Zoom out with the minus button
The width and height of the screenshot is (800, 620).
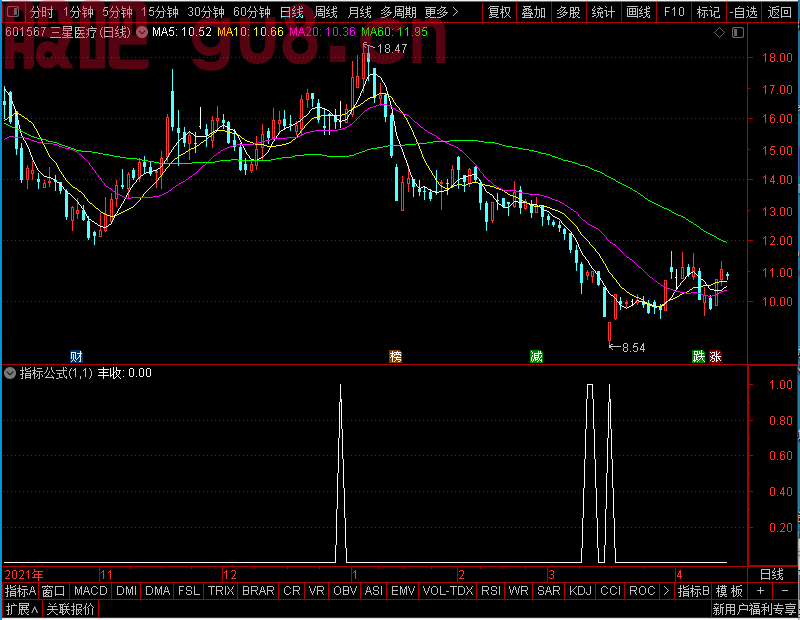pos(785,591)
